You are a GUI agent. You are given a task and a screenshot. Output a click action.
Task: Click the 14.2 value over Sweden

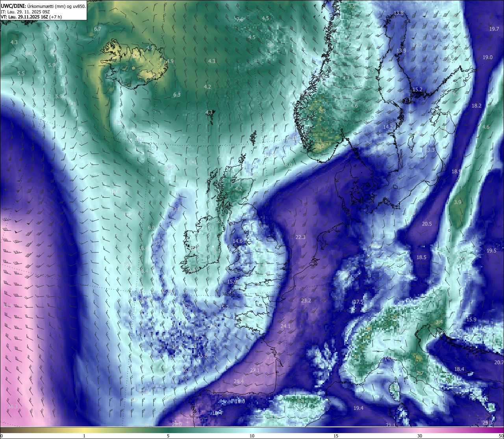tap(388, 127)
